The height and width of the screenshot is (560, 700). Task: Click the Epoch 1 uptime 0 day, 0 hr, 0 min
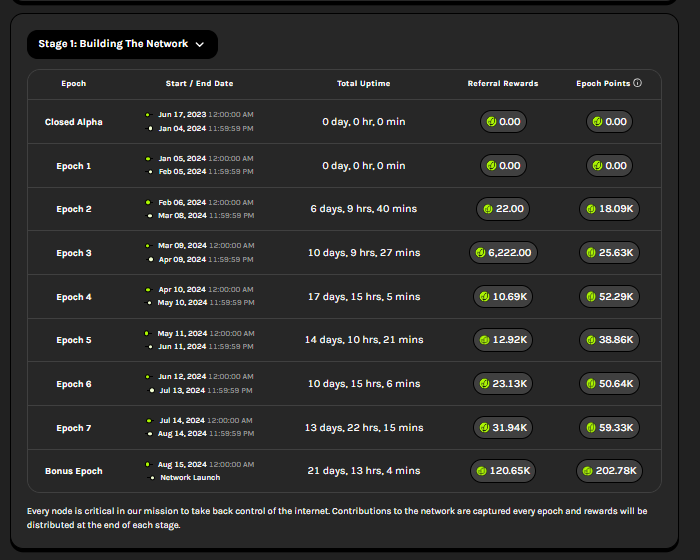364,166
